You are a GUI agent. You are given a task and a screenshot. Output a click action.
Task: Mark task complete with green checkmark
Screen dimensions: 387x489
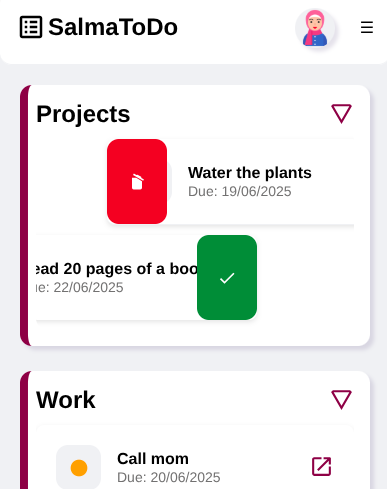point(227,277)
